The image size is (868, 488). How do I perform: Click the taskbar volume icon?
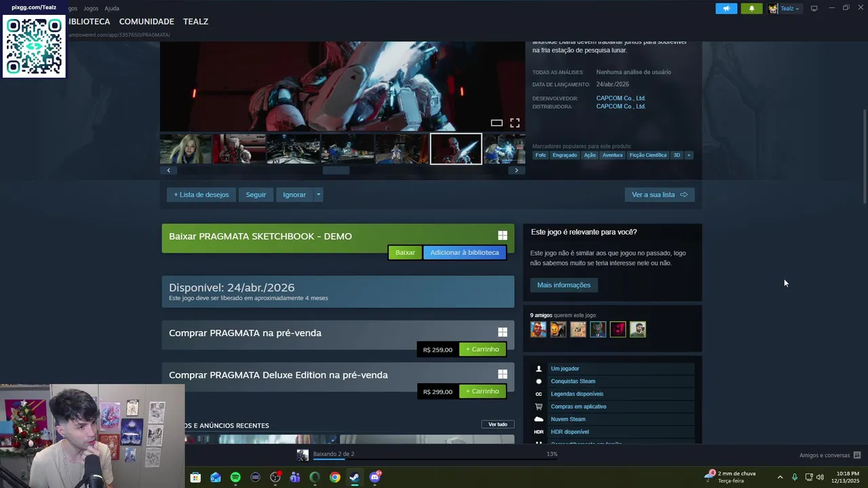pos(820,477)
